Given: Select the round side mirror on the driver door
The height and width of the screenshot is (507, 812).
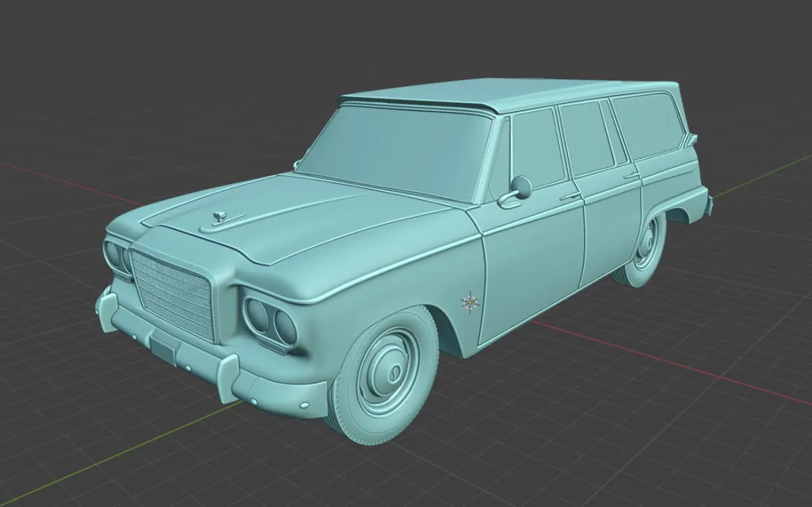Looking at the screenshot, I should (x=522, y=186).
